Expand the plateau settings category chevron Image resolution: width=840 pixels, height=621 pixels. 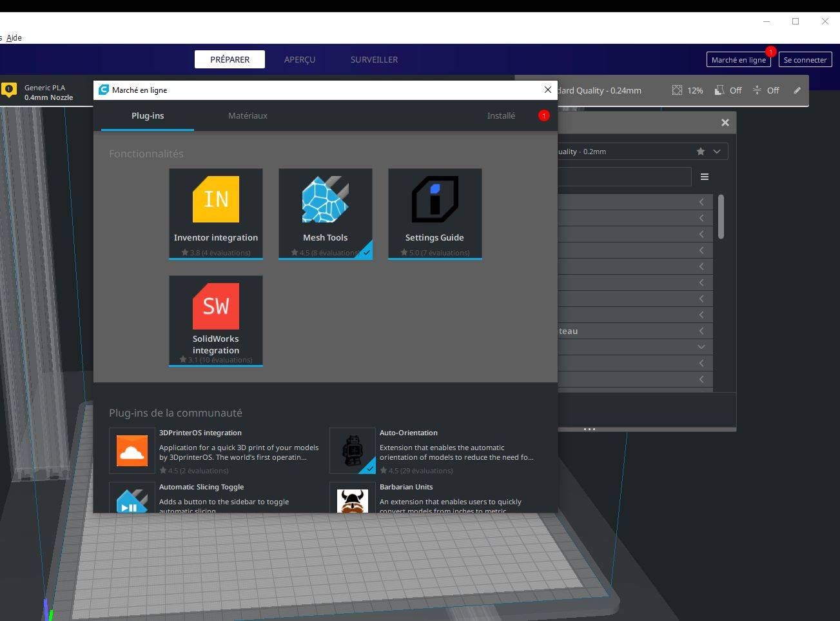coord(701,331)
